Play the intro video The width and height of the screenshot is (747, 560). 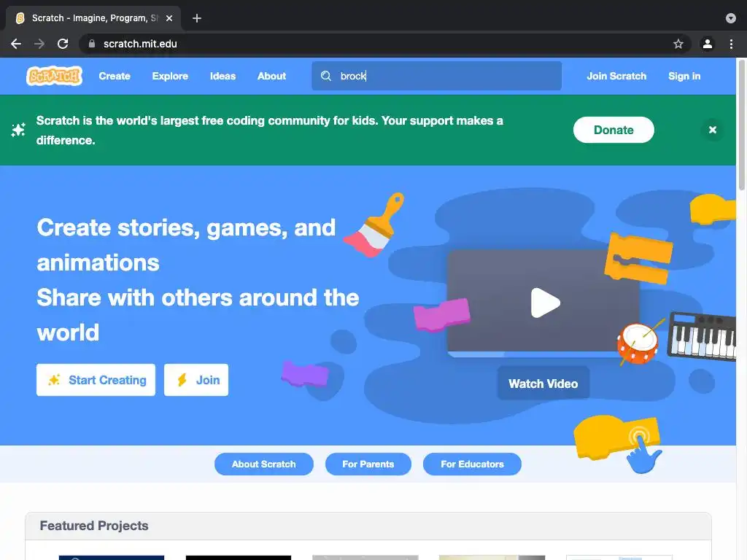point(545,303)
